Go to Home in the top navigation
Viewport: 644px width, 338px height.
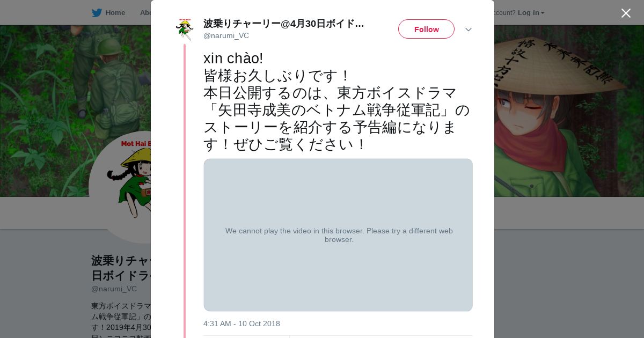[x=115, y=13]
